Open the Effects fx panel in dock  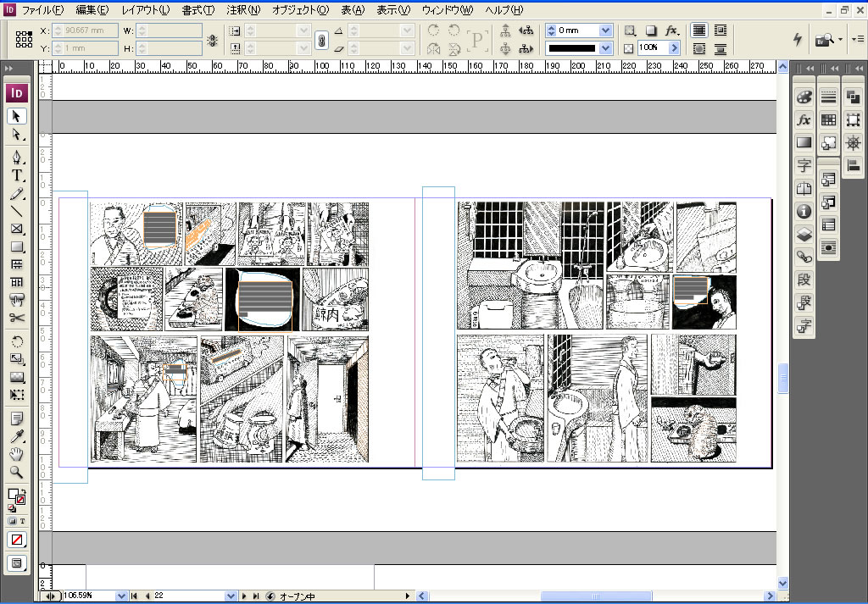click(x=804, y=120)
